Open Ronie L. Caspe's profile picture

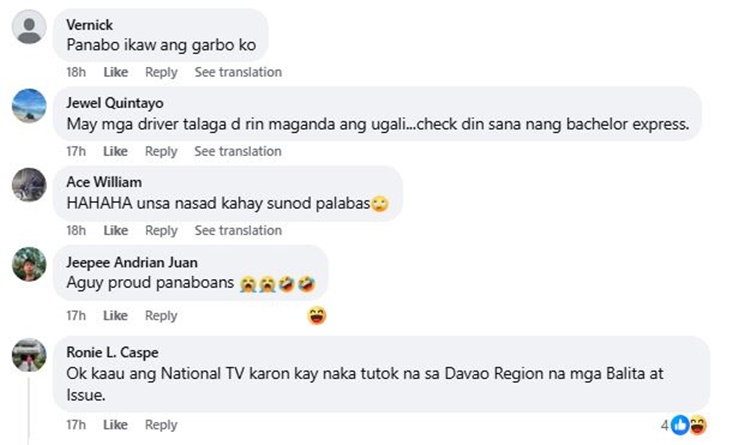coord(29,355)
